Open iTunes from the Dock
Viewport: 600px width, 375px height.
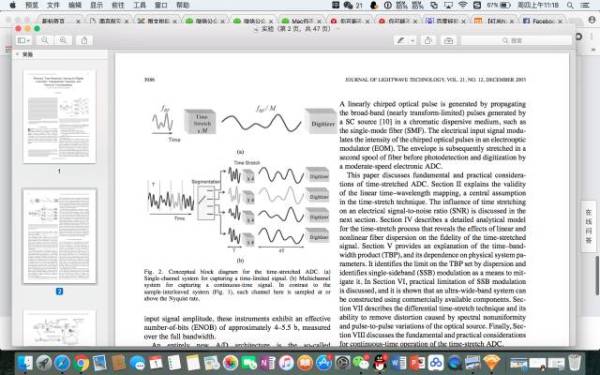click(286, 362)
